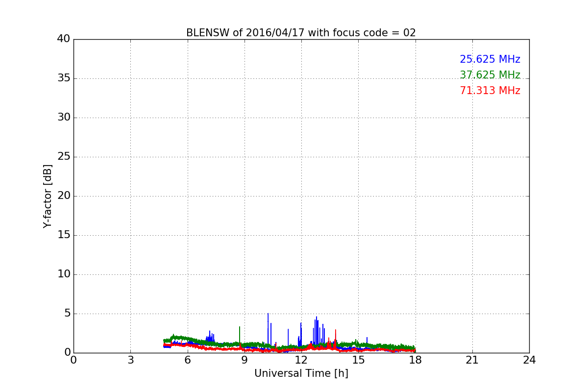
Task: Click x-axis tick label '9'
Action: click(x=245, y=360)
